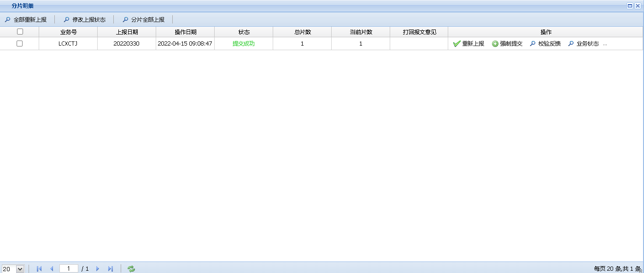The width and height of the screenshot is (644, 273).
Task: Click 分片全部上报 in the toolbar
Action: pos(144,20)
